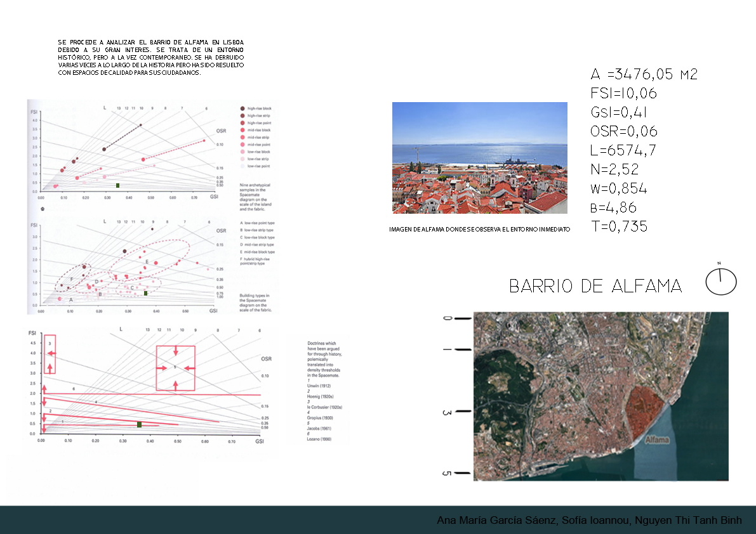Viewport: 756px width, 534px height.
Task: Click the introductory Spanish paragraph about Alfama
Action: click(151, 57)
